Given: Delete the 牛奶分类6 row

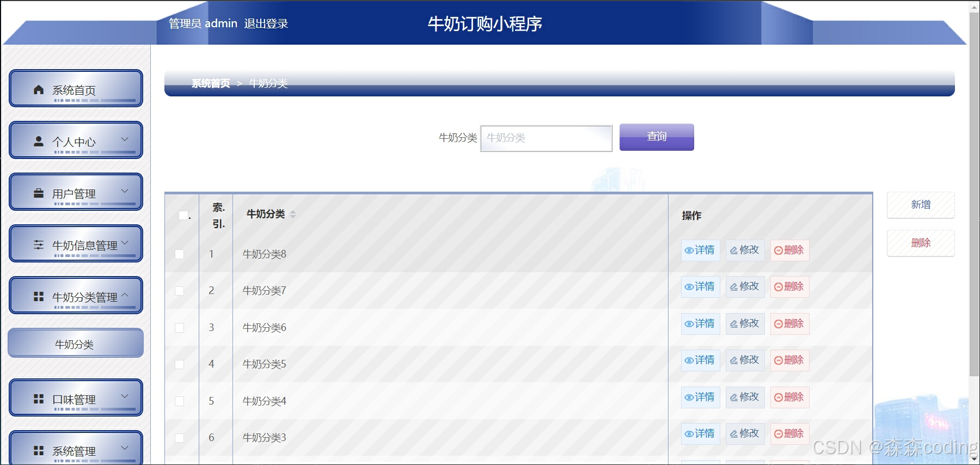Looking at the screenshot, I should pyautogui.click(x=789, y=323).
